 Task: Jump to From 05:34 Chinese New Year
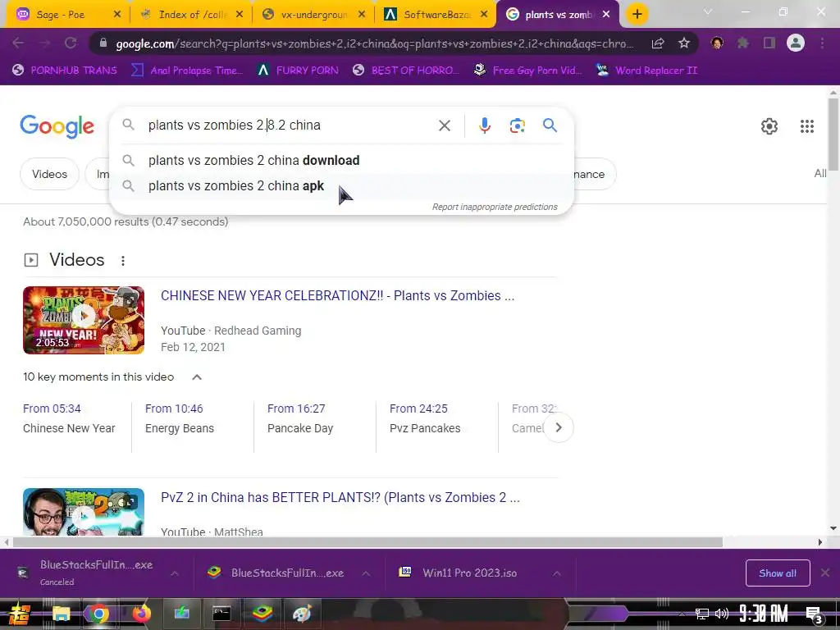click(x=69, y=418)
